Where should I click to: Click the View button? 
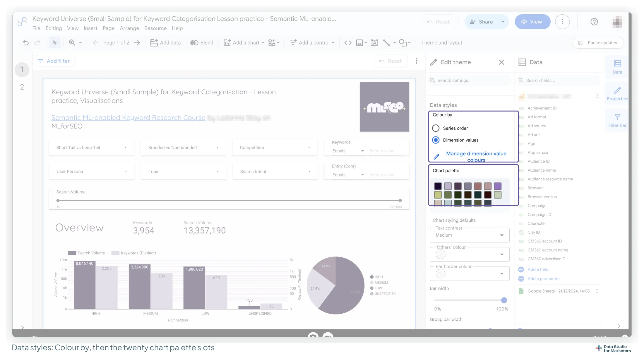(532, 22)
